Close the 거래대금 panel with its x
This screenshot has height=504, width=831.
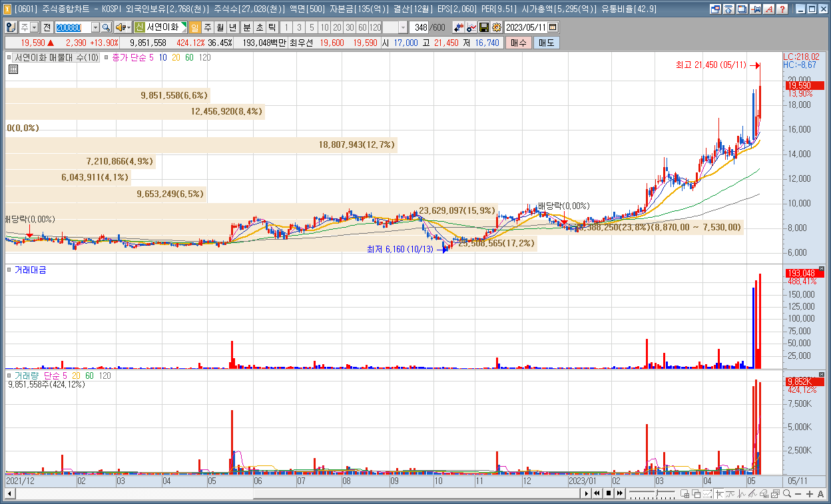(x=821, y=269)
